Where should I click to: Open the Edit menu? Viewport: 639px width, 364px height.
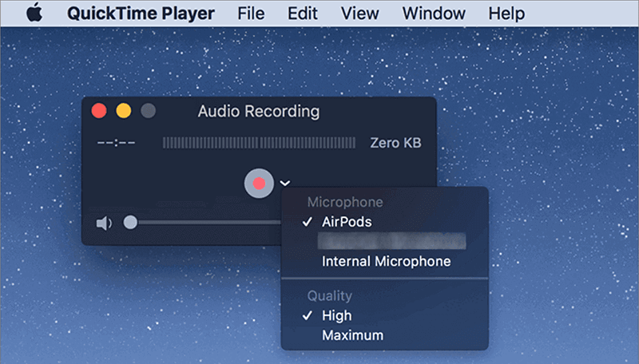point(303,14)
